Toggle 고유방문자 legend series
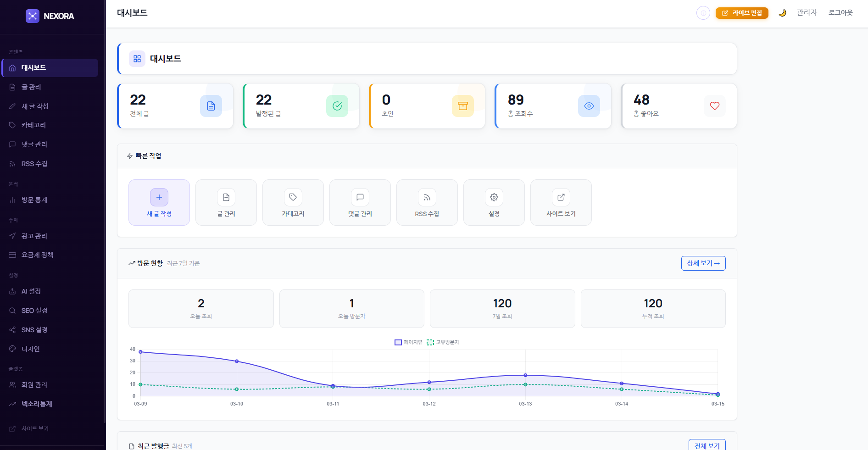Viewport: 868px width, 450px height. coord(443,342)
